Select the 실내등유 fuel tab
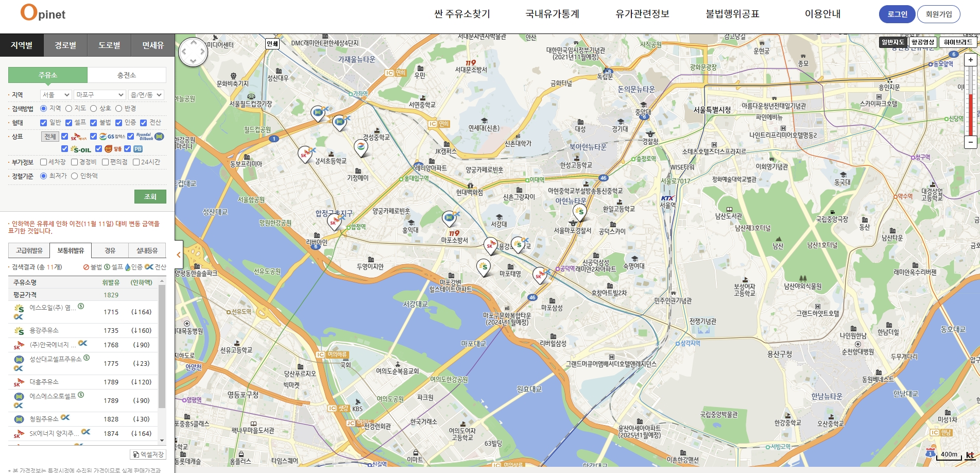This screenshot has width=980, height=473. pyautogui.click(x=147, y=250)
